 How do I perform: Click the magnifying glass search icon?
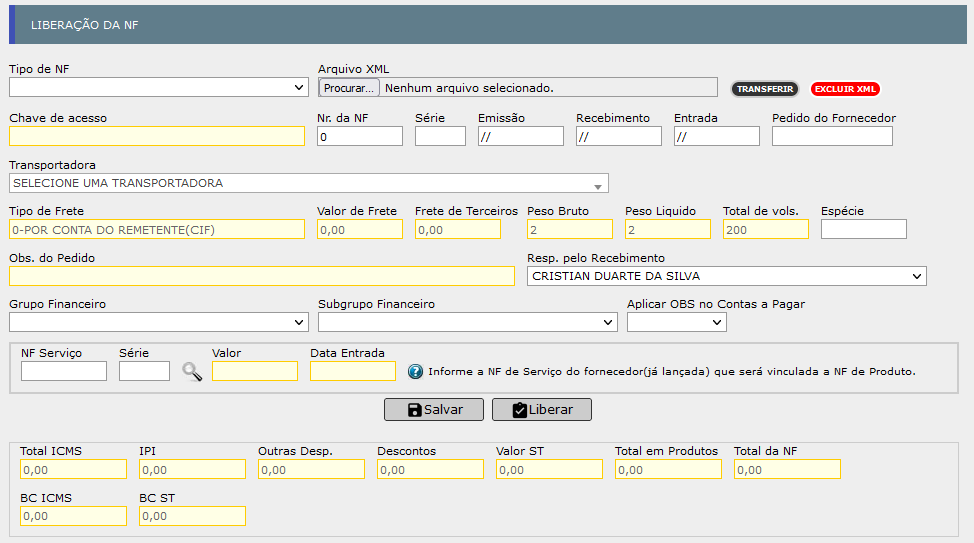[x=192, y=372]
